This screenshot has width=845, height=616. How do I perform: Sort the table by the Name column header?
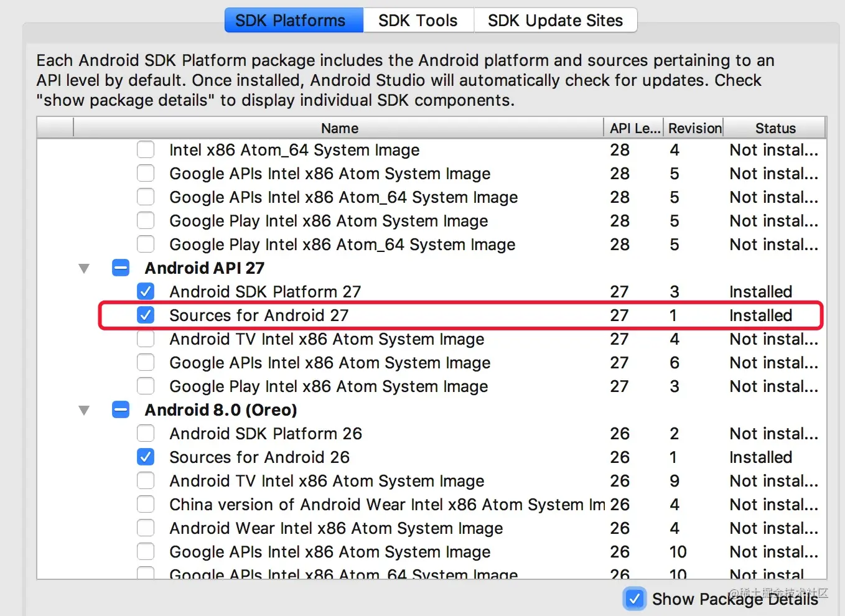pos(339,128)
